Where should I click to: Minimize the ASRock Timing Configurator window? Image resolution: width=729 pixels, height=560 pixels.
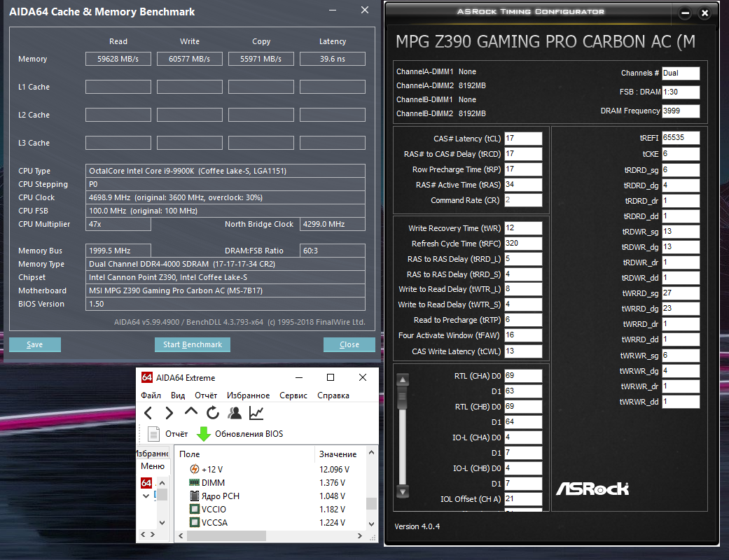[685, 13]
